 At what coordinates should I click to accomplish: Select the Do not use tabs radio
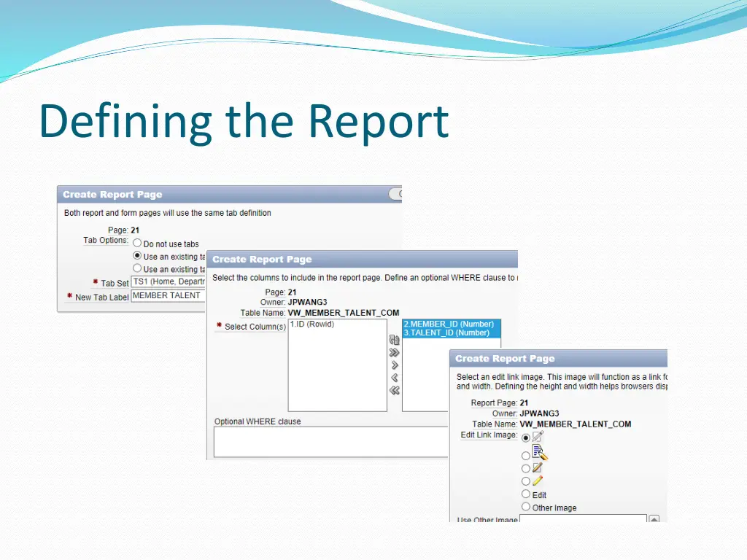136,243
